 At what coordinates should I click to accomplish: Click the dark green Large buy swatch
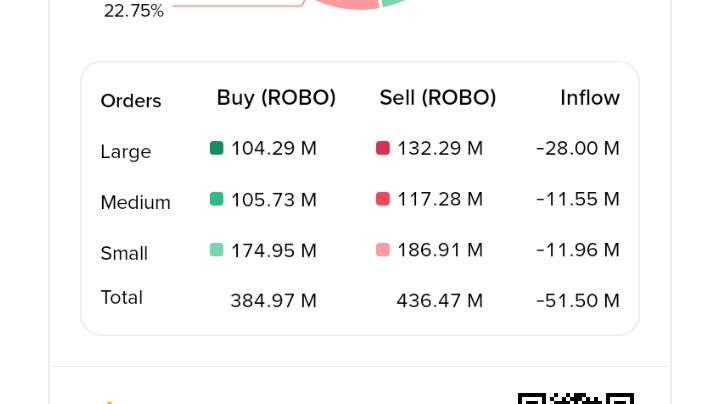pos(216,148)
